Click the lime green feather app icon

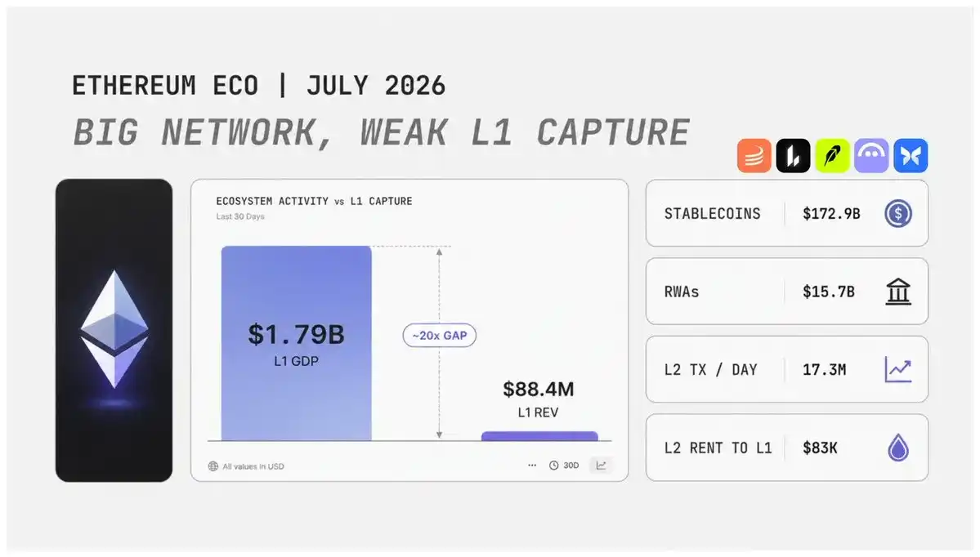[x=832, y=155]
